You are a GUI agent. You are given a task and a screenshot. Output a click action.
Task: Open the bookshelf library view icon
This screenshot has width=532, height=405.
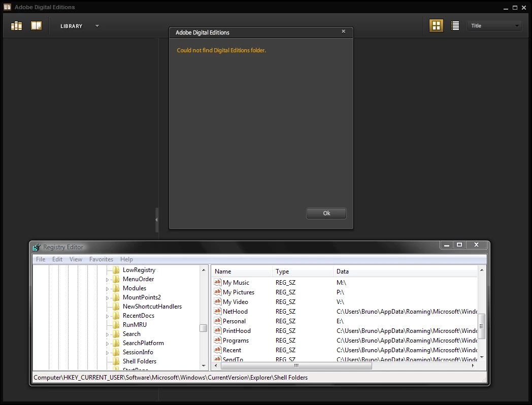pos(16,26)
